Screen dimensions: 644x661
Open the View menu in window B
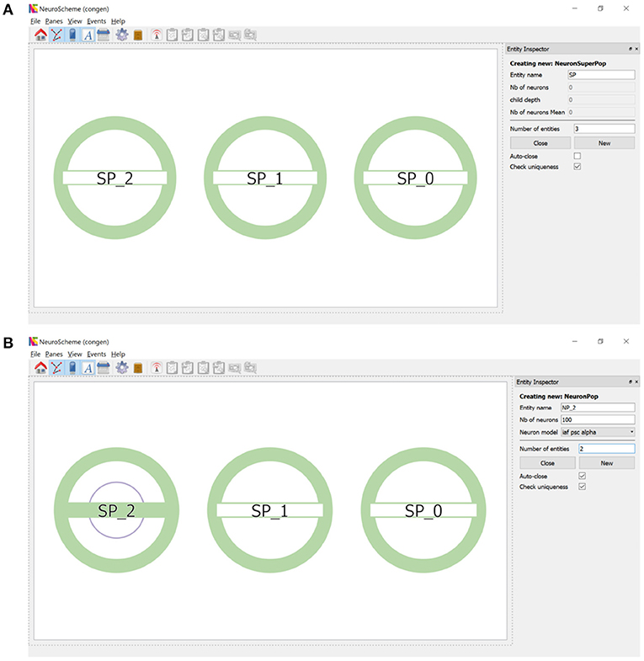[x=75, y=354]
